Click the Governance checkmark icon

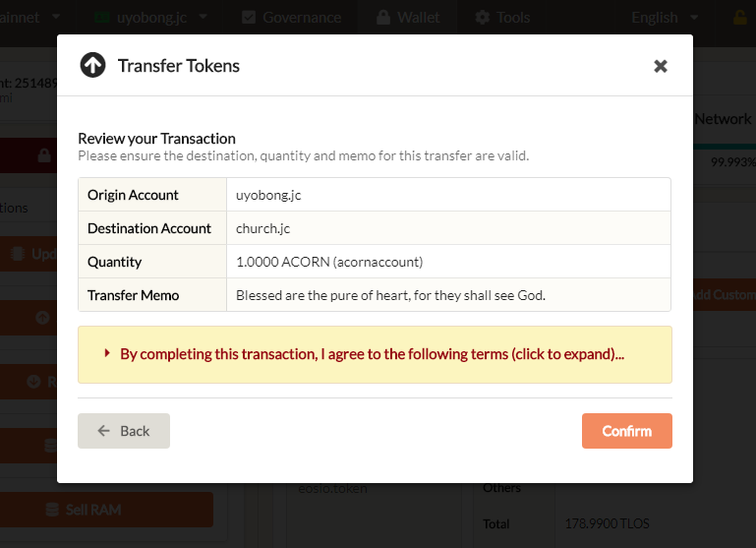coord(249,17)
